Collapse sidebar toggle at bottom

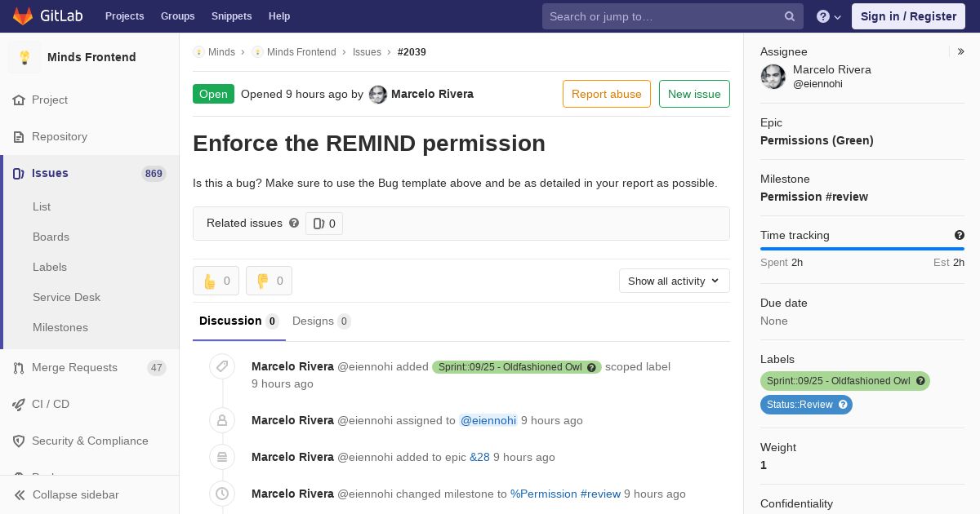pos(75,494)
